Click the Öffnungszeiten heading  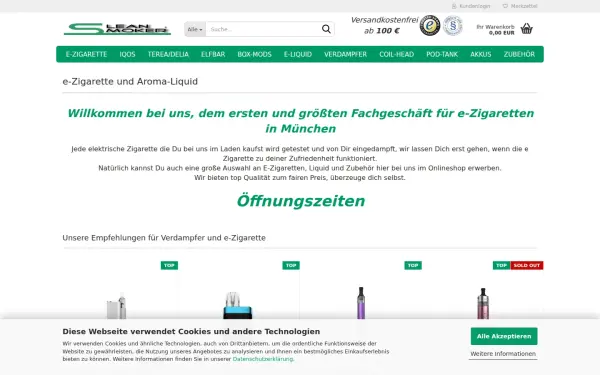[x=300, y=201]
